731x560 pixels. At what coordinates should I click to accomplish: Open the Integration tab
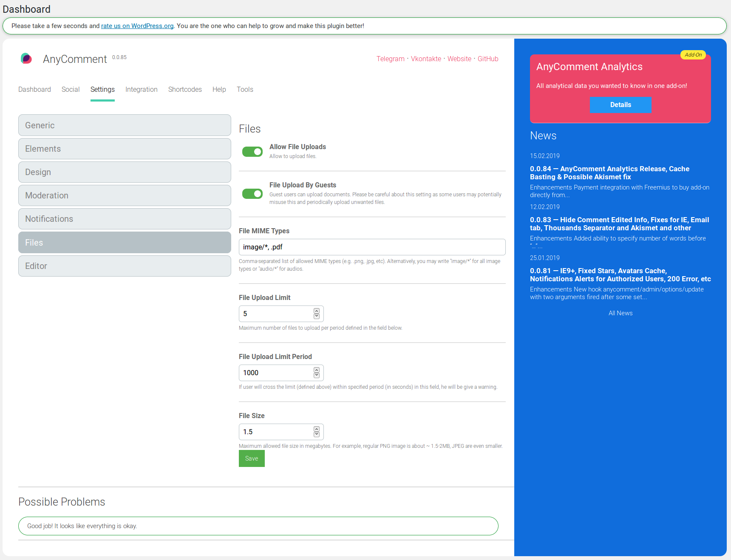[x=142, y=89]
